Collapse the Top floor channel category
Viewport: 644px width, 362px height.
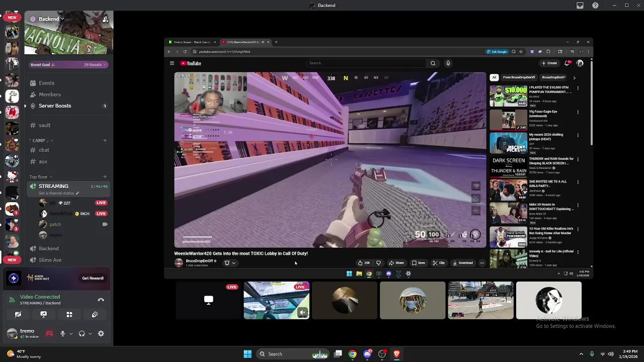tap(40, 177)
